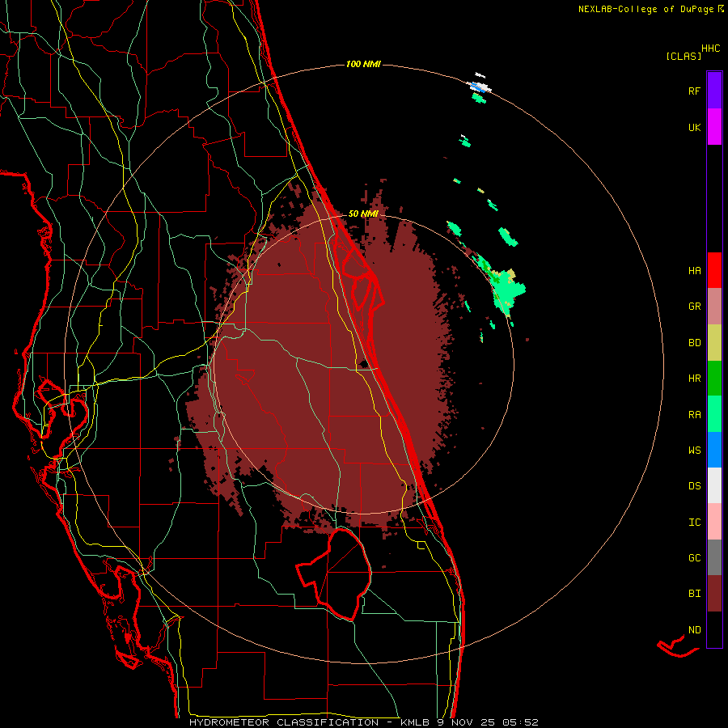Viewport: 728px width, 728px height.
Task: Click the DS legend label
Action: (694, 486)
